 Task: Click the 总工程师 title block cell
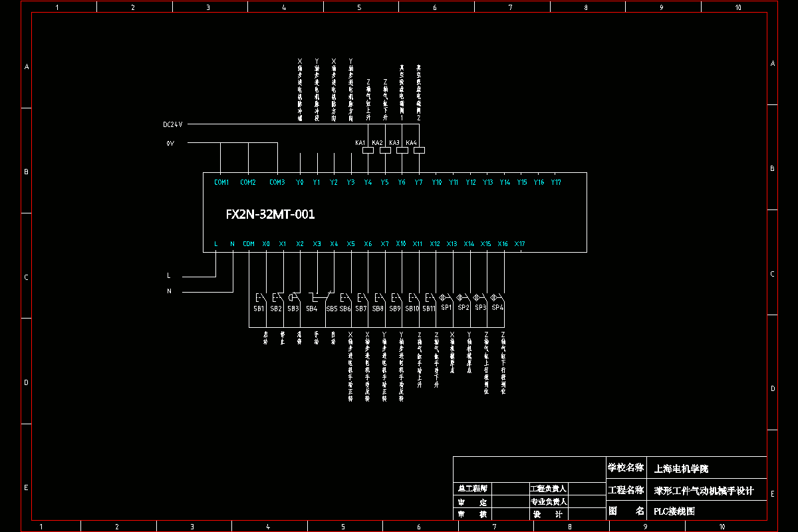click(x=472, y=488)
